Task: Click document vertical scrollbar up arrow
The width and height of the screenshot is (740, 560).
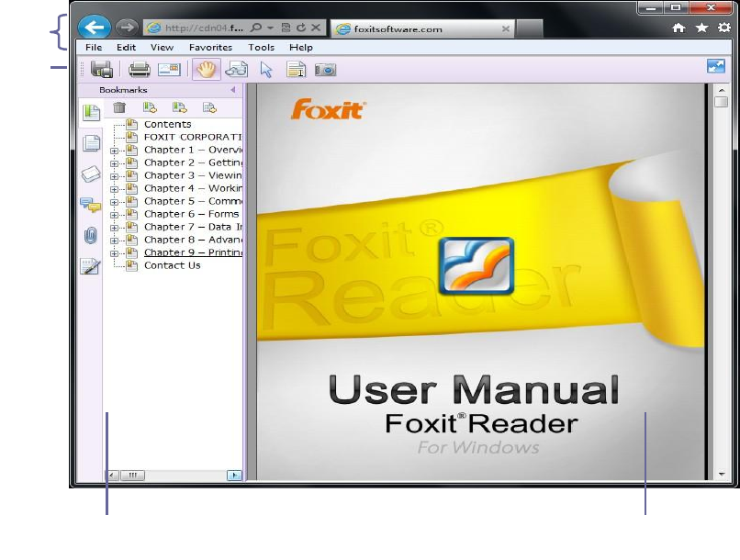Action: point(721,90)
